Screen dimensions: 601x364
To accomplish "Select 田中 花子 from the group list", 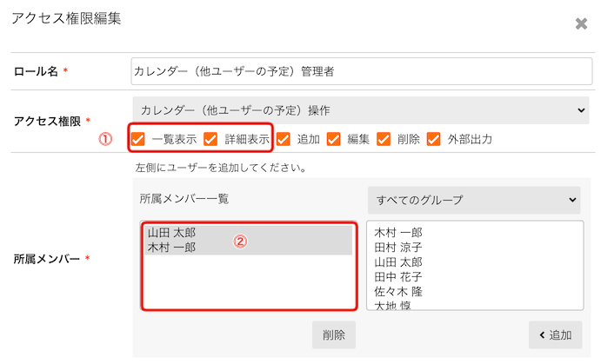I will coord(398,277).
